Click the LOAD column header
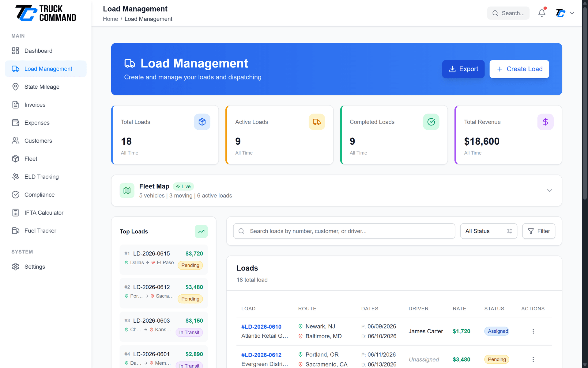Image resolution: width=588 pixels, height=368 pixels. click(248, 309)
